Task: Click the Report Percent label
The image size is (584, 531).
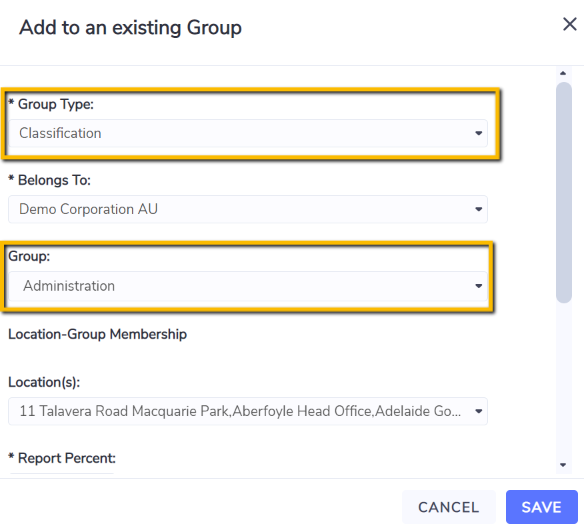Action: [x=62, y=458]
